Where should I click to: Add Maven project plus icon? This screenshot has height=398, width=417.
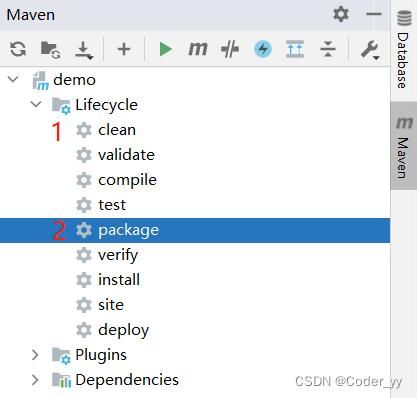click(x=124, y=49)
